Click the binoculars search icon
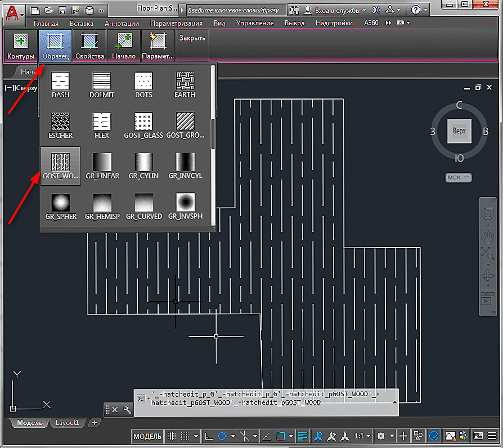Viewport: 503px width, 448px height. (x=294, y=11)
